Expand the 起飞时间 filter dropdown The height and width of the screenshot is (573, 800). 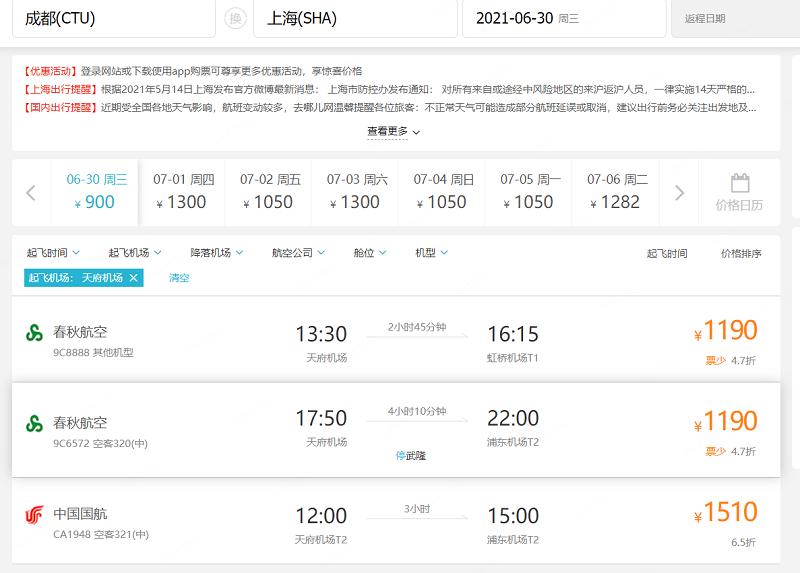53,253
